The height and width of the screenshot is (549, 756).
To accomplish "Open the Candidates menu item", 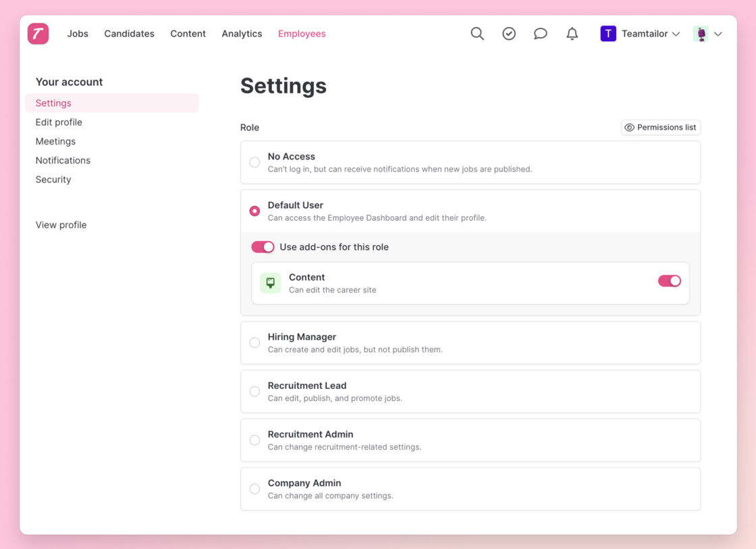I will click(129, 34).
